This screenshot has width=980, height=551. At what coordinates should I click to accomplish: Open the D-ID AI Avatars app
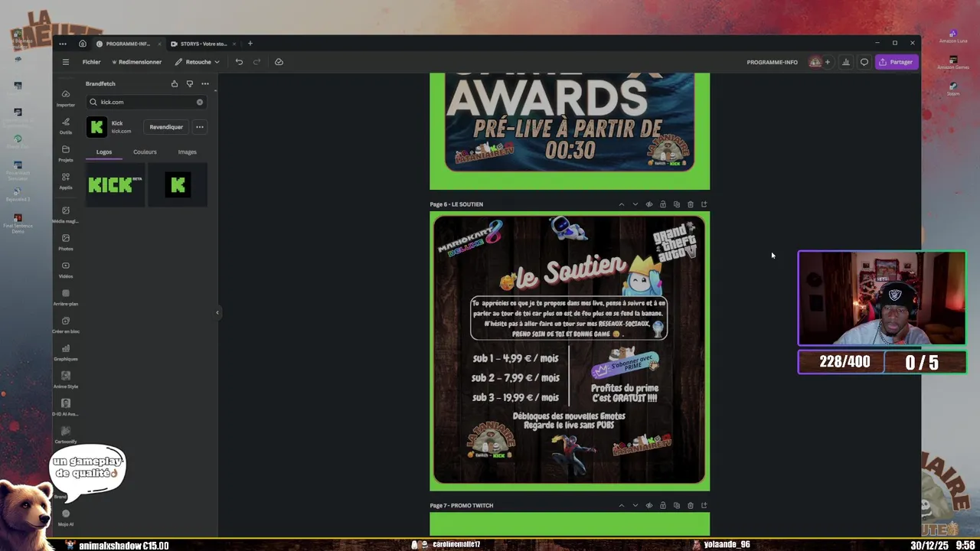66,407
